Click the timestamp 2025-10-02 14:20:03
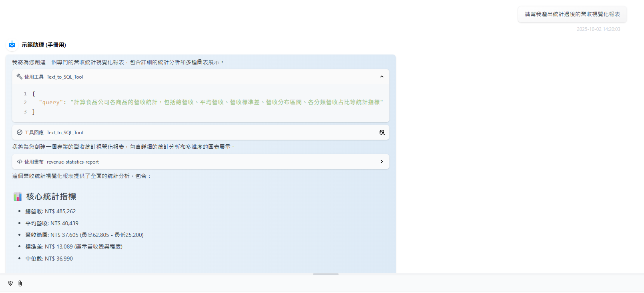This screenshot has width=644, height=293. [598, 29]
